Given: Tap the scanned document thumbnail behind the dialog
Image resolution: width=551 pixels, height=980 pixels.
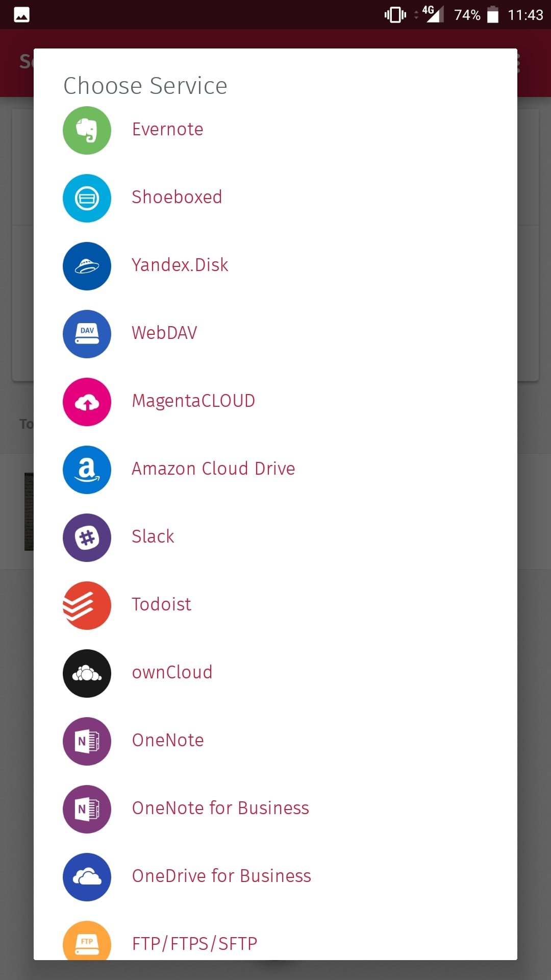Looking at the screenshot, I should (29, 511).
